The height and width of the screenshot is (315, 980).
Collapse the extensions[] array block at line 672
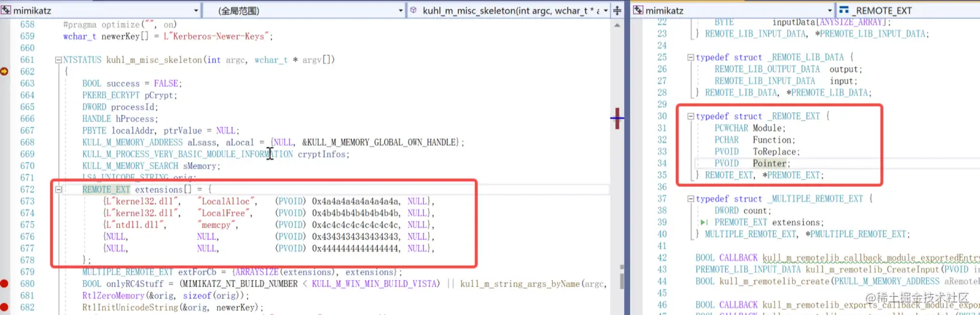point(58,189)
